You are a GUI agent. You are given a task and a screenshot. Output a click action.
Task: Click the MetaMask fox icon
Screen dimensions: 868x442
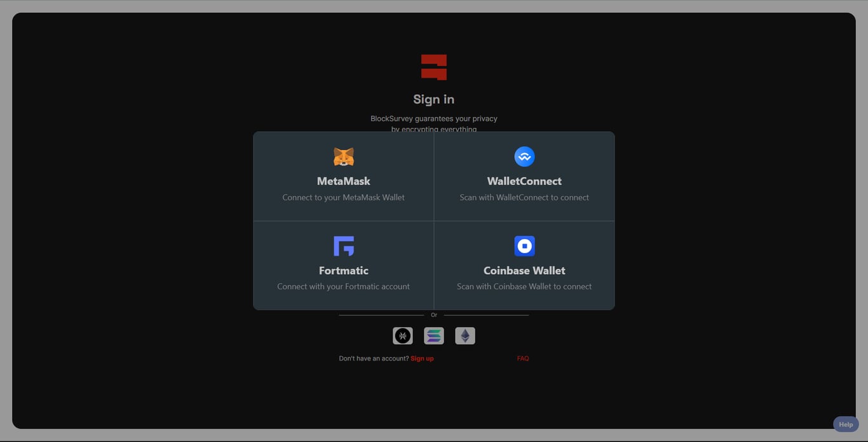click(x=344, y=156)
